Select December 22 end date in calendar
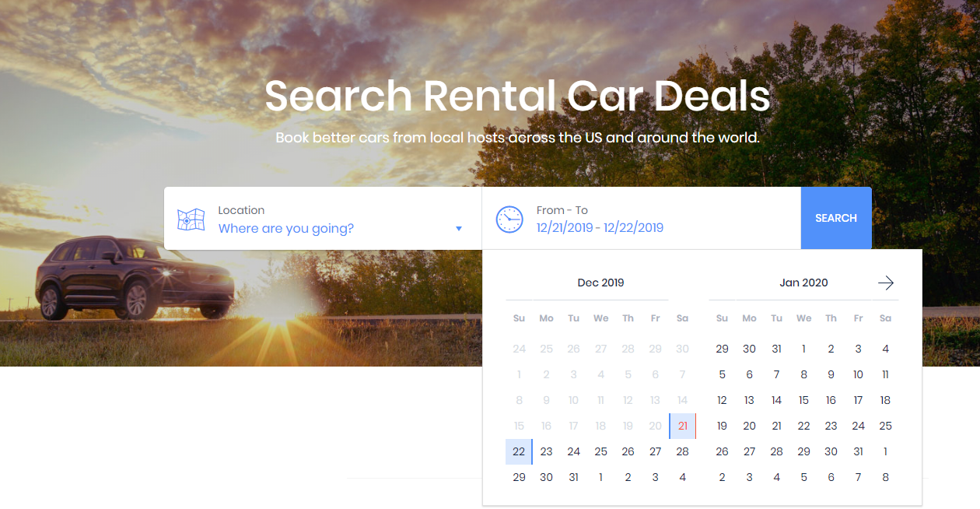980x509 pixels. (x=519, y=451)
